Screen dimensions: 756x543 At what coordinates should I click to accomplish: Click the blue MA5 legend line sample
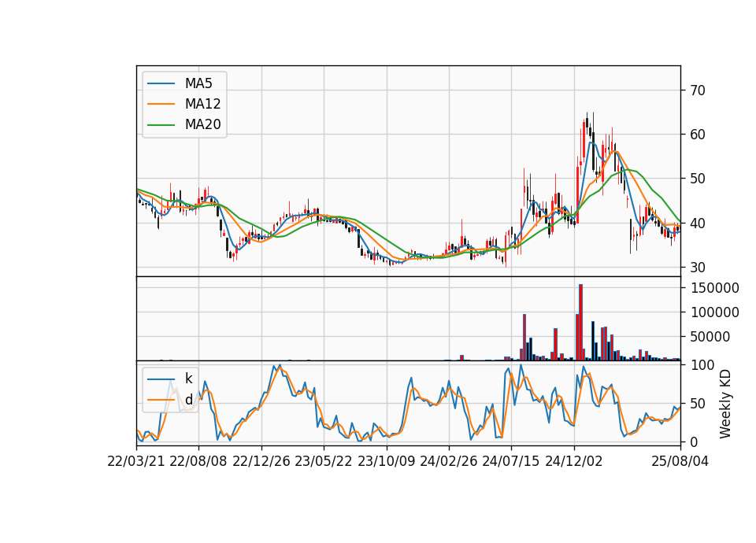click(x=161, y=83)
